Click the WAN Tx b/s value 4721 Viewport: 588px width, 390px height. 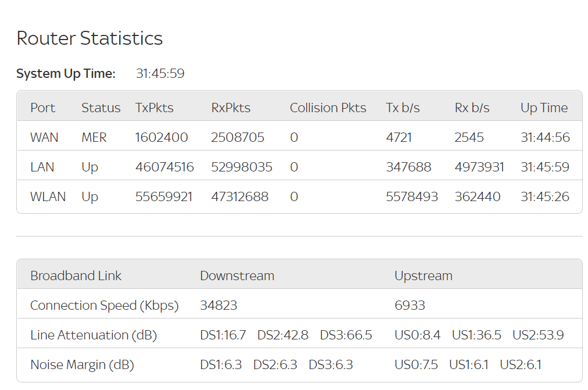pyautogui.click(x=399, y=138)
